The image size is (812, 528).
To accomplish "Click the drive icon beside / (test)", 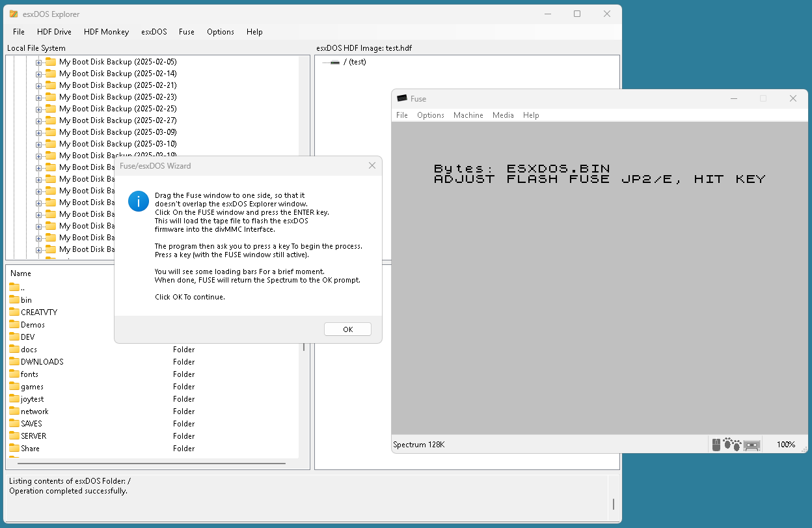I will point(335,63).
